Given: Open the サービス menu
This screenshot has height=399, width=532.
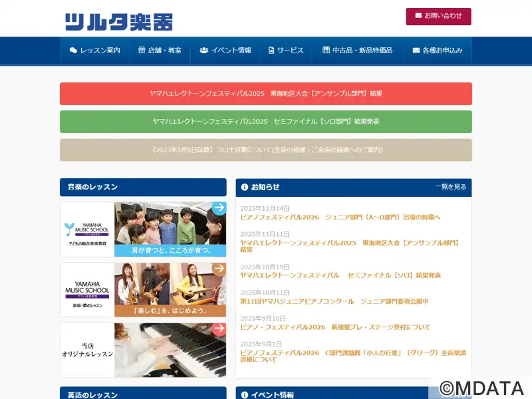Looking at the screenshot, I should (x=286, y=51).
